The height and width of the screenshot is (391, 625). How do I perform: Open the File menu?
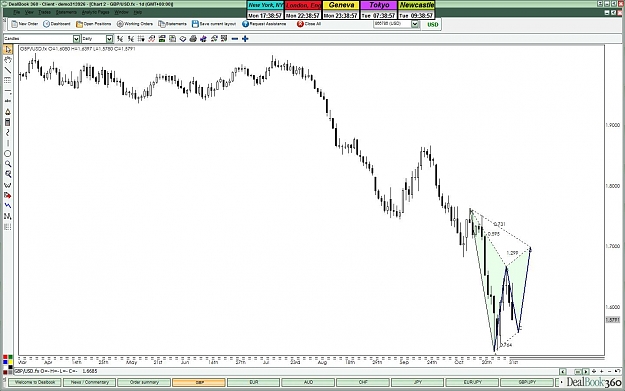point(16,12)
